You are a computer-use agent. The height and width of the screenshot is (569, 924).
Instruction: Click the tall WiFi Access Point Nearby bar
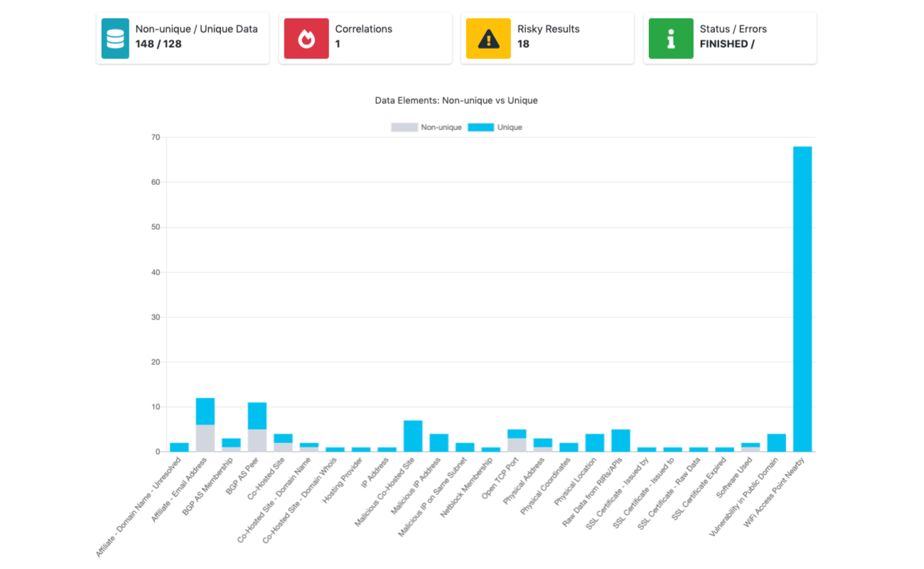[802, 299]
